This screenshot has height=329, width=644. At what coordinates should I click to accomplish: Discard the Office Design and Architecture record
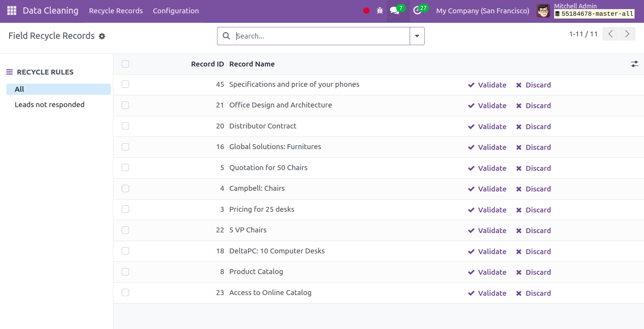point(533,105)
